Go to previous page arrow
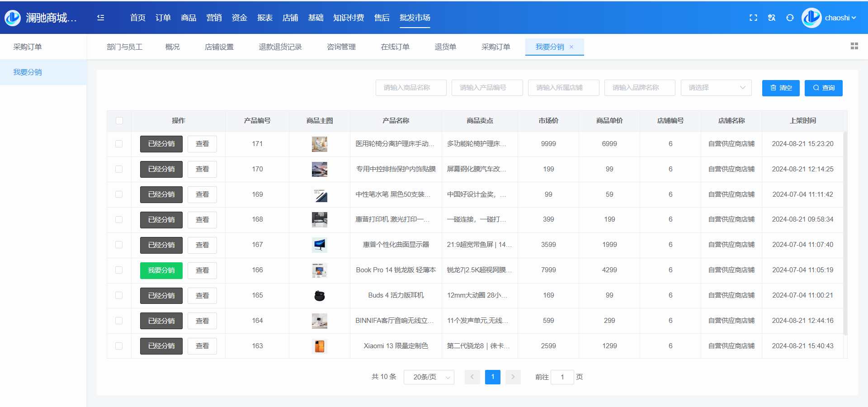Viewport: 868px width, 407px height. 472,377
